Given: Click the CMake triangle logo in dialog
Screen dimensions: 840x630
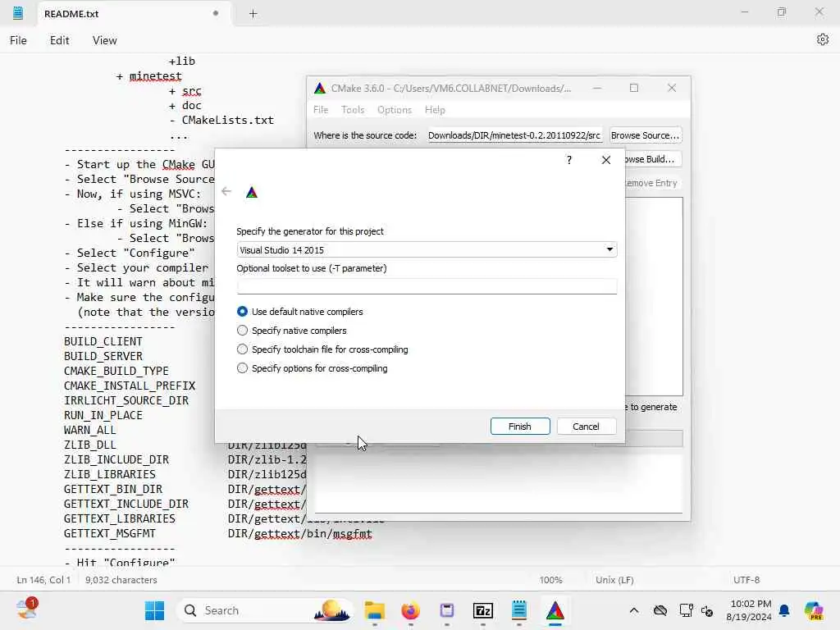Looking at the screenshot, I should pos(252,192).
